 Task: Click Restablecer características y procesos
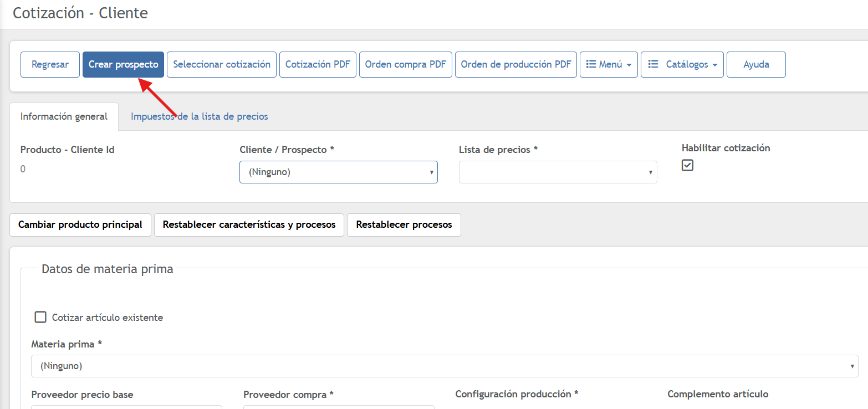coord(249,225)
